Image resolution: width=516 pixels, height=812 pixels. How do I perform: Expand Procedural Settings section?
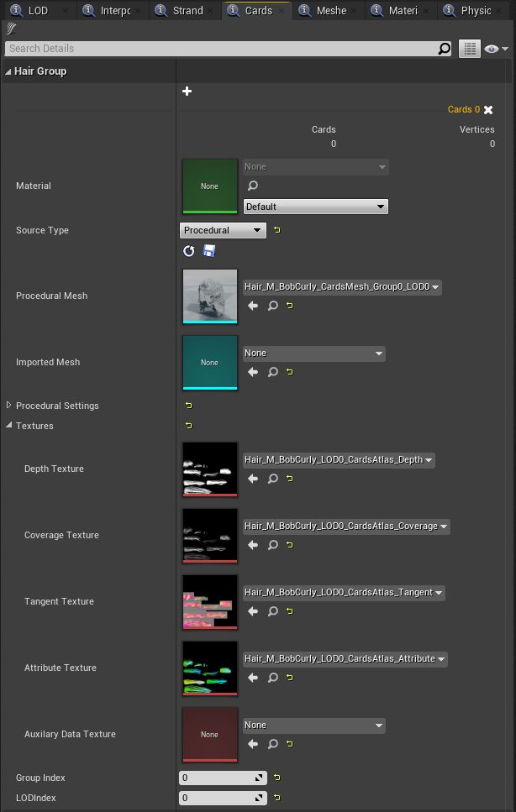click(9, 406)
